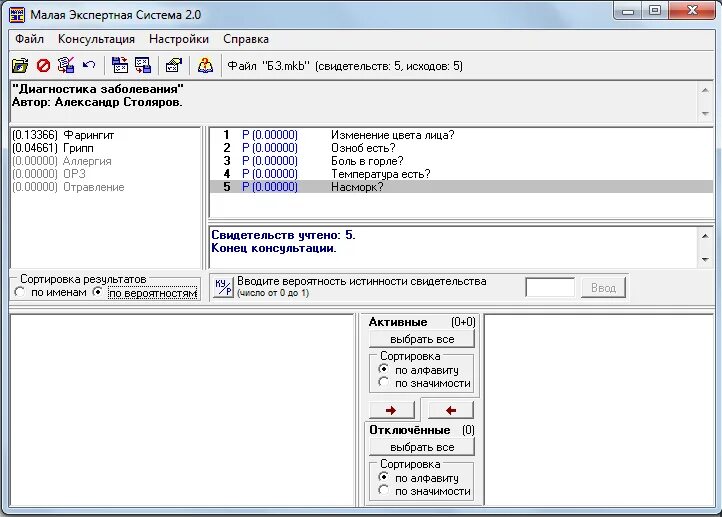Click the restart consultation toolbar icon
This screenshot has width=722, height=517.
[x=66, y=66]
